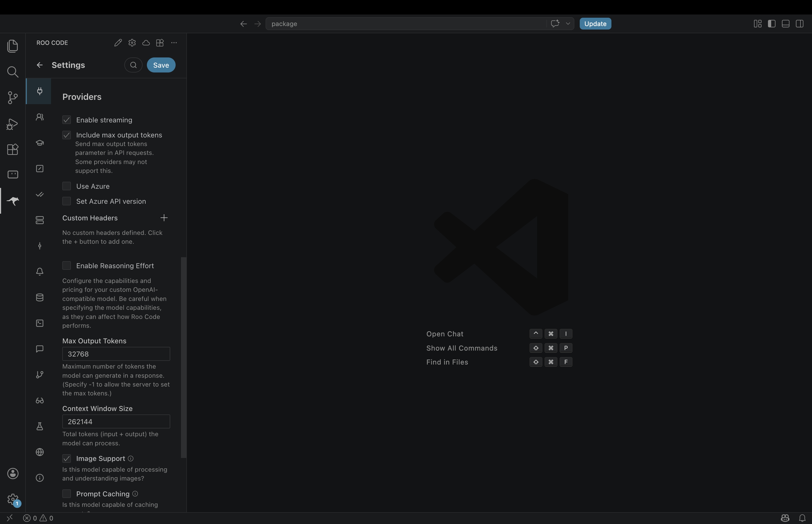Image resolution: width=812 pixels, height=524 pixels.
Task: Click the Customize Layout icon in the title bar
Action: (757, 23)
